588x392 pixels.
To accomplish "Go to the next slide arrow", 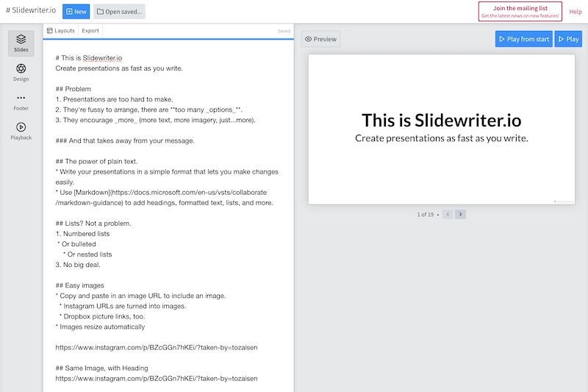I will pyautogui.click(x=461, y=215).
